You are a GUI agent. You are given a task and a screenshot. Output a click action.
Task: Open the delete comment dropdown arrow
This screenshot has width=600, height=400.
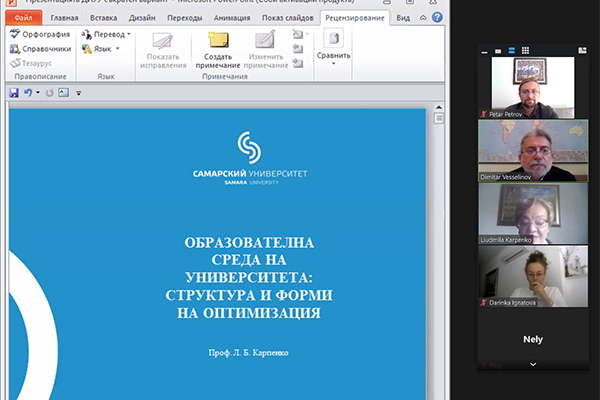point(307,34)
